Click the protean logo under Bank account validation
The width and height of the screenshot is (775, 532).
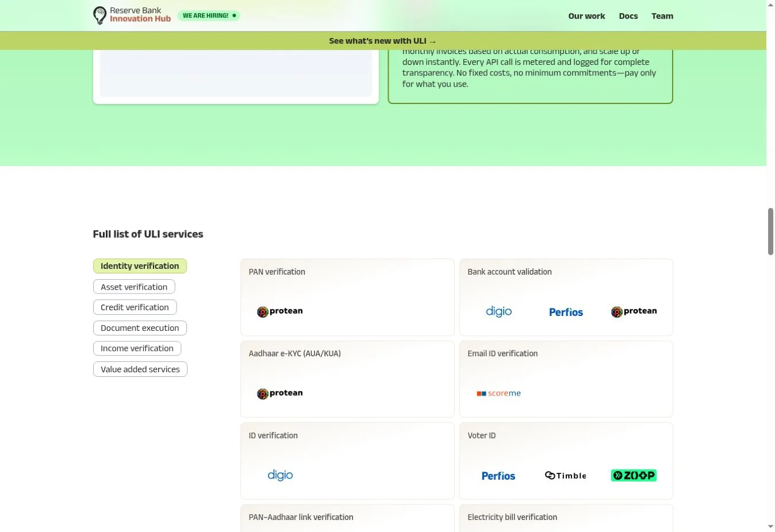tap(634, 311)
